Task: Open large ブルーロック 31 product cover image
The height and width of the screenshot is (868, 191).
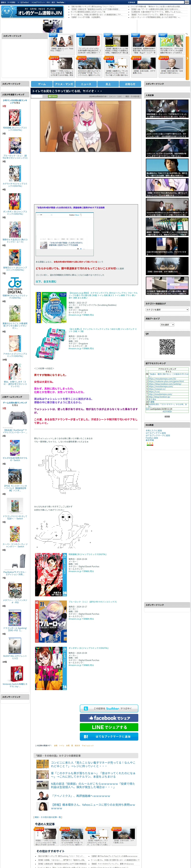Action: tap(51, 621)
